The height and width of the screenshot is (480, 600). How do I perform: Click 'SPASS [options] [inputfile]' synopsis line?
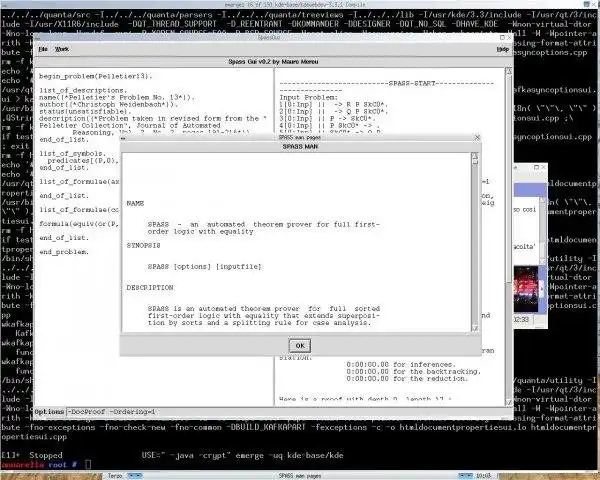204,266
